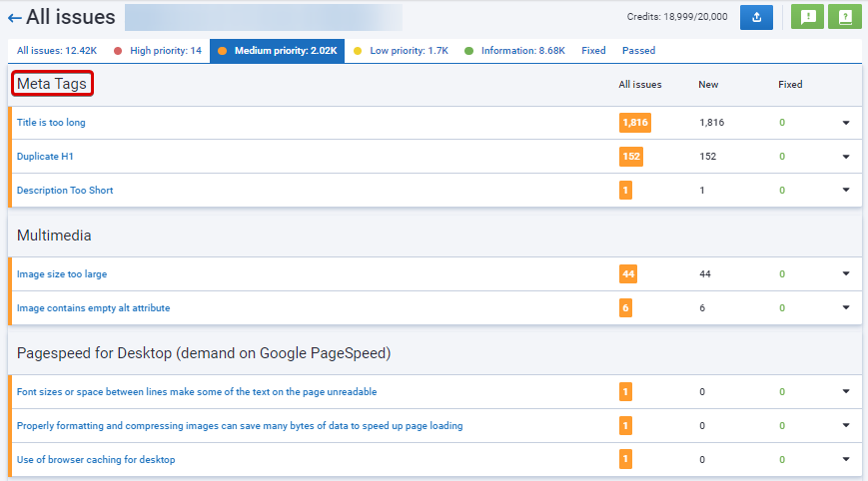This screenshot has width=868, height=481.
Task: Open the Title is too long issue
Action: click(51, 122)
